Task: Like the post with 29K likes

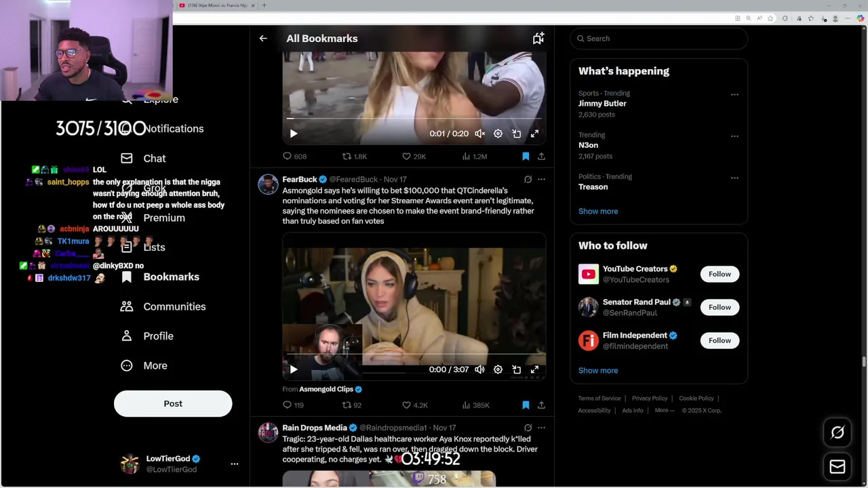Action: pos(406,157)
